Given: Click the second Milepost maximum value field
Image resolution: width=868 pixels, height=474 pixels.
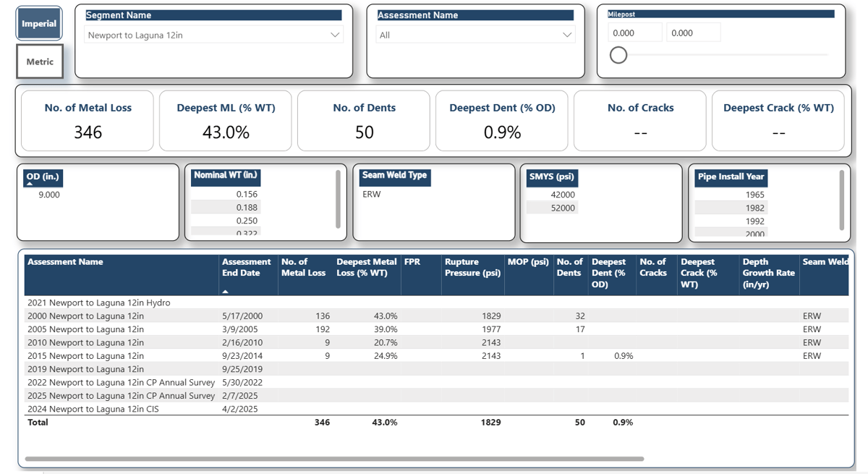Looking at the screenshot, I should [x=692, y=33].
